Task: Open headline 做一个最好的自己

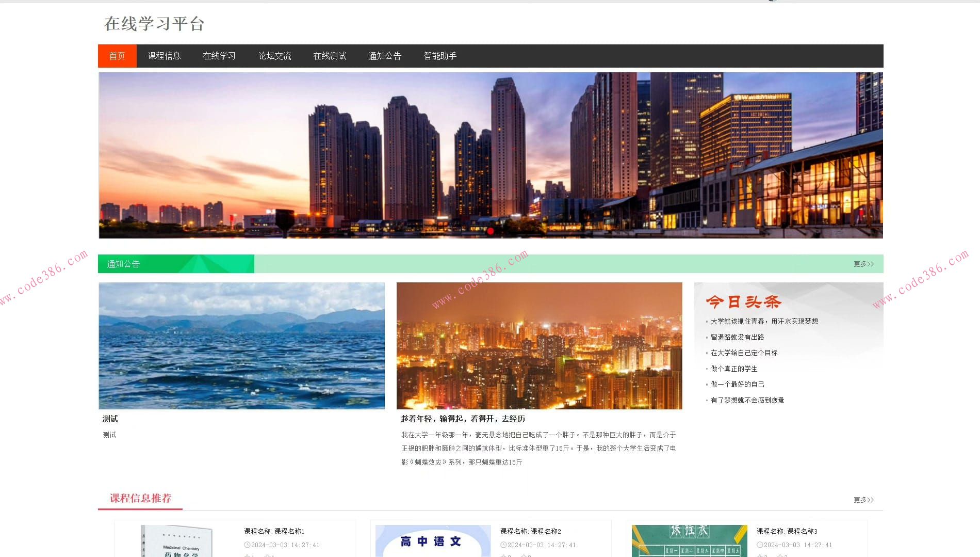Action: (738, 385)
